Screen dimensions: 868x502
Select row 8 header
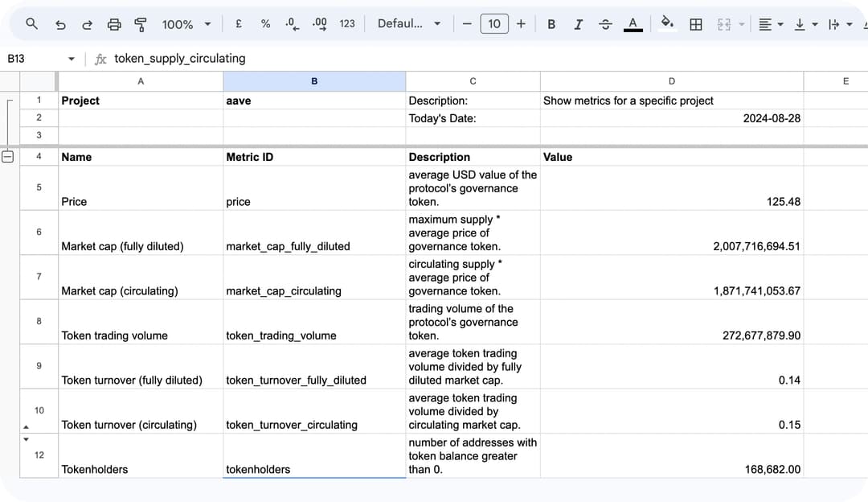(x=39, y=321)
